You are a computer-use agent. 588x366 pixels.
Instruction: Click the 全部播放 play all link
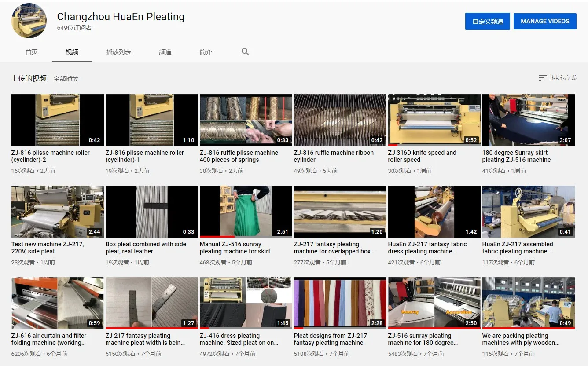pyautogui.click(x=66, y=79)
